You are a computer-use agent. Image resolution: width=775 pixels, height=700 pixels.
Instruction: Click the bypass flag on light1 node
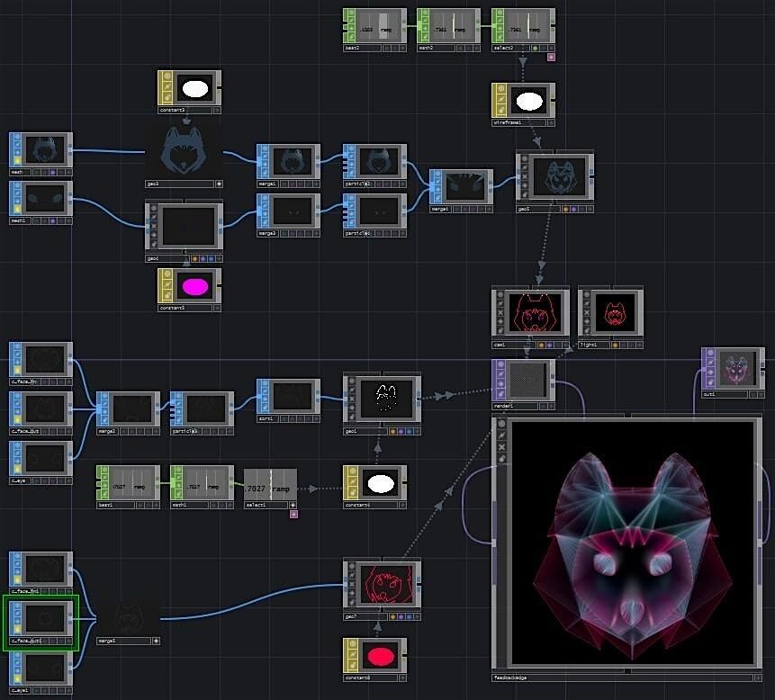point(587,312)
